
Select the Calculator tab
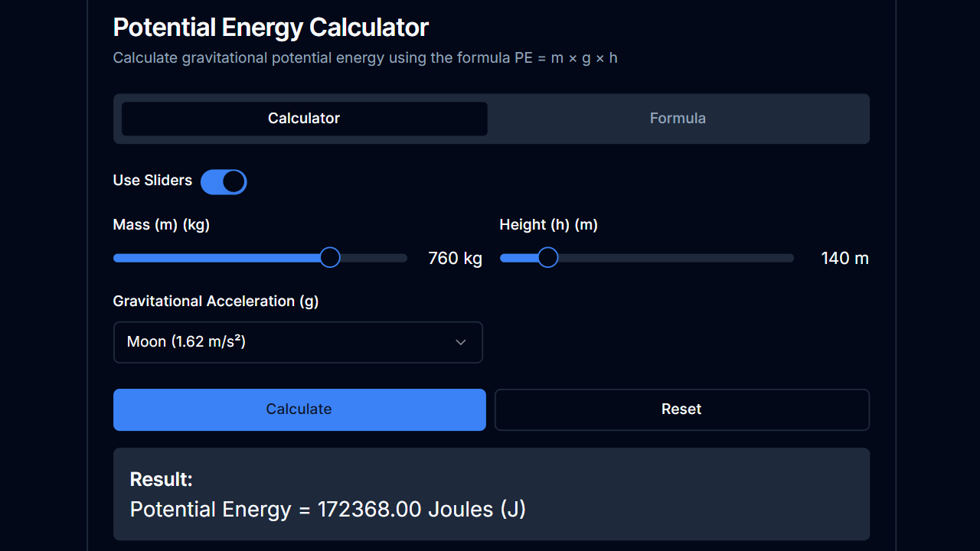(303, 118)
